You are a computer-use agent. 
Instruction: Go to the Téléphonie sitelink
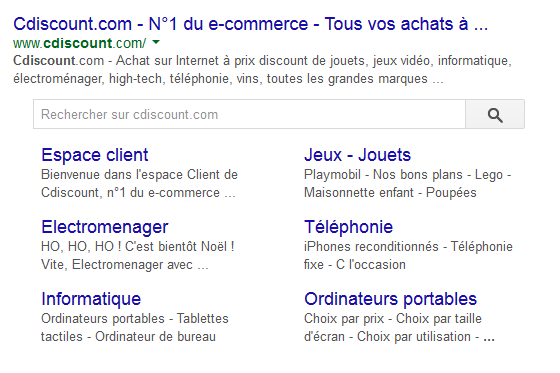coord(349,227)
